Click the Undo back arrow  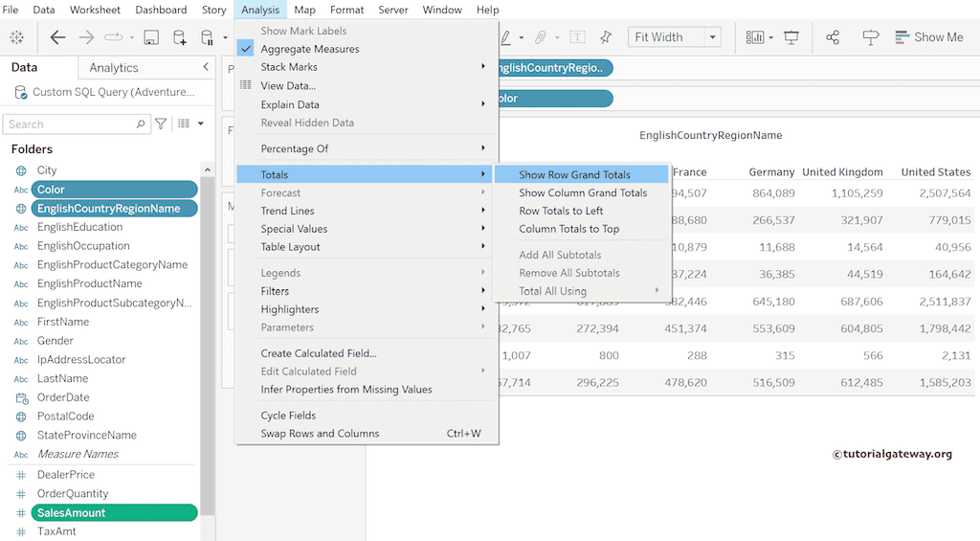(x=57, y=37)
